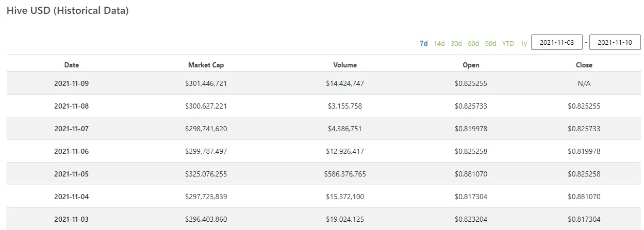Select date cell 2021-11-08
The height and width of the screenshot is (230, 644).
coord(72,106)
